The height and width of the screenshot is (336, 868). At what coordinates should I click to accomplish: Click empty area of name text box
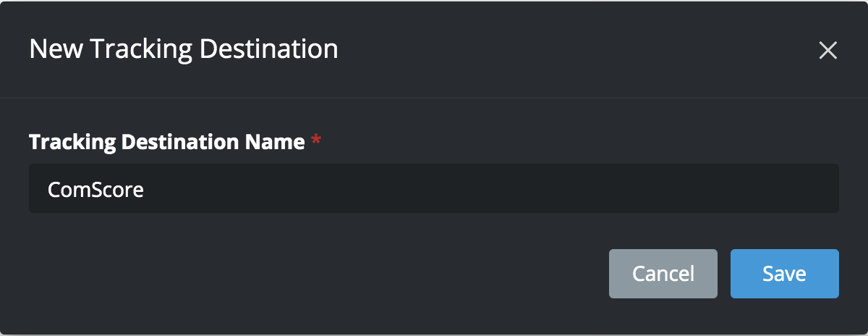(506, 188)
